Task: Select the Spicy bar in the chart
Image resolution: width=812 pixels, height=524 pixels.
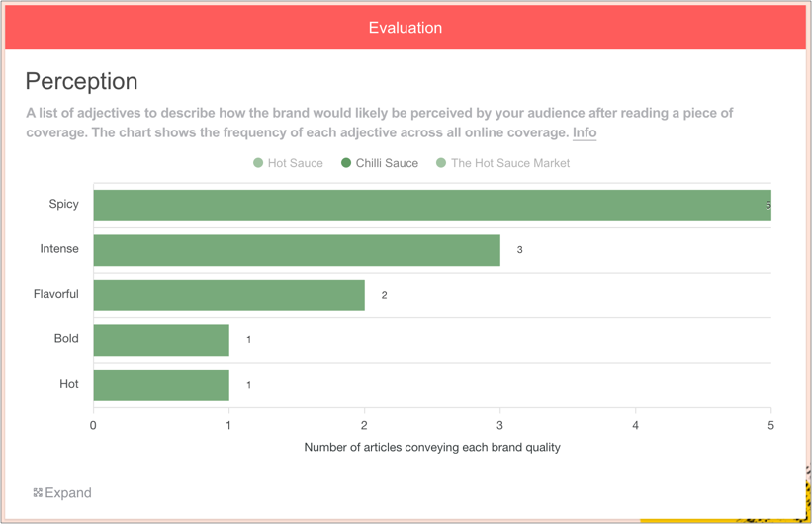Action: point(431,205)
